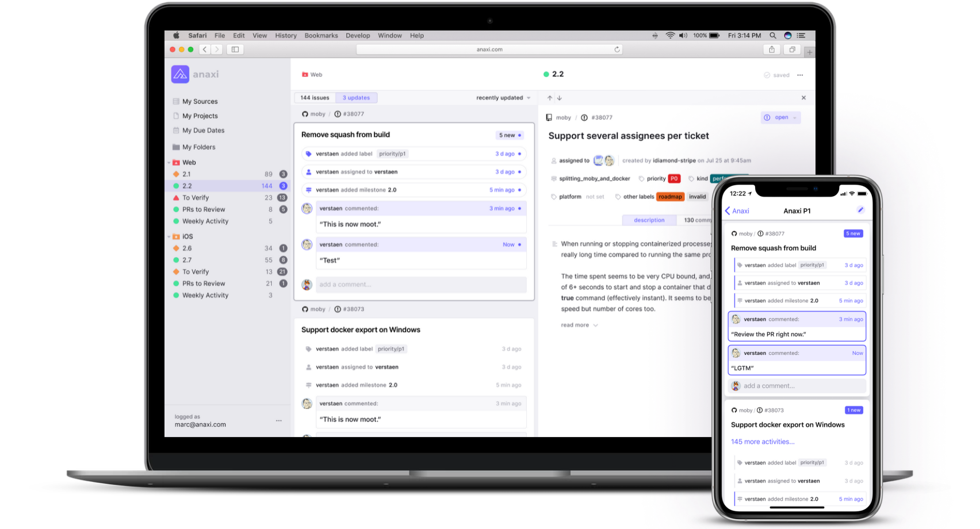Open the recently updated sort dropdown
The width and height of the screenshot is (980, 529).
pos(503,98)
